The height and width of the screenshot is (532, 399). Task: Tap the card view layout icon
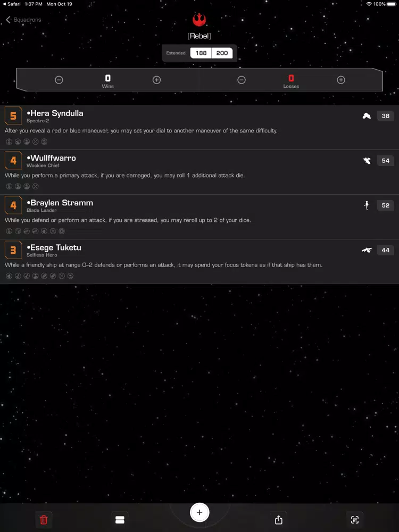click(120, 519)
